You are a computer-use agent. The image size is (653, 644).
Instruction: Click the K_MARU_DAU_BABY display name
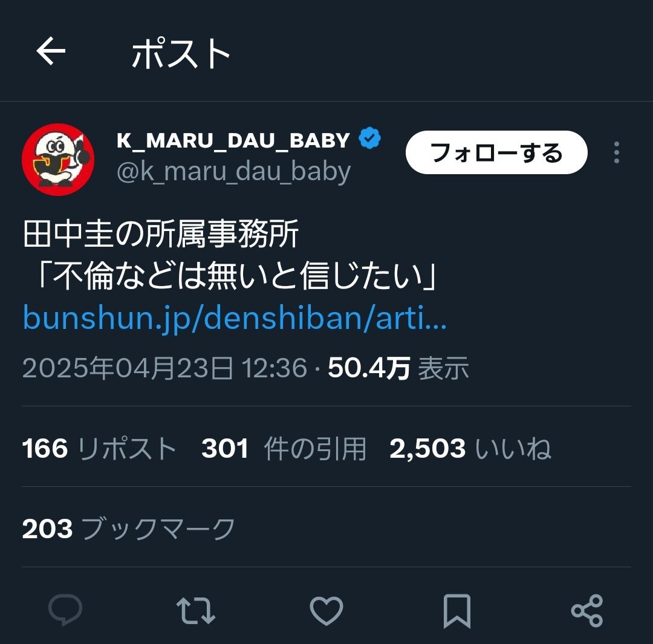[233, 140]
